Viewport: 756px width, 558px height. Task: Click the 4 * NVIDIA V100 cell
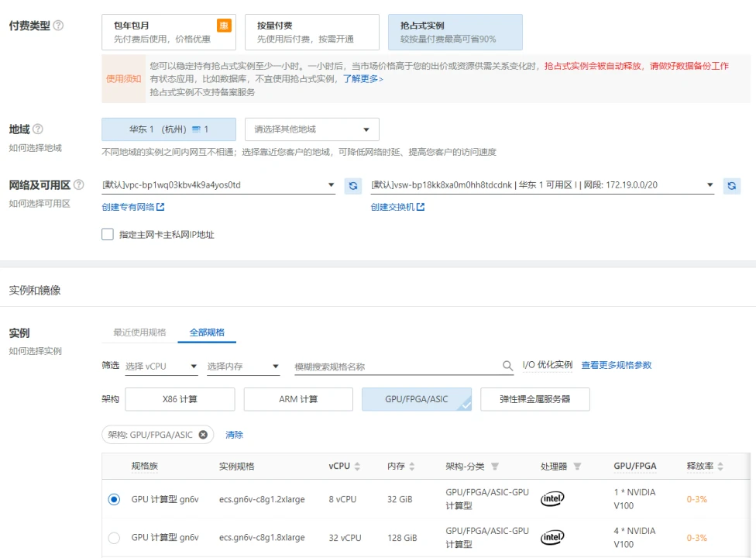click(x=634, y=537)
